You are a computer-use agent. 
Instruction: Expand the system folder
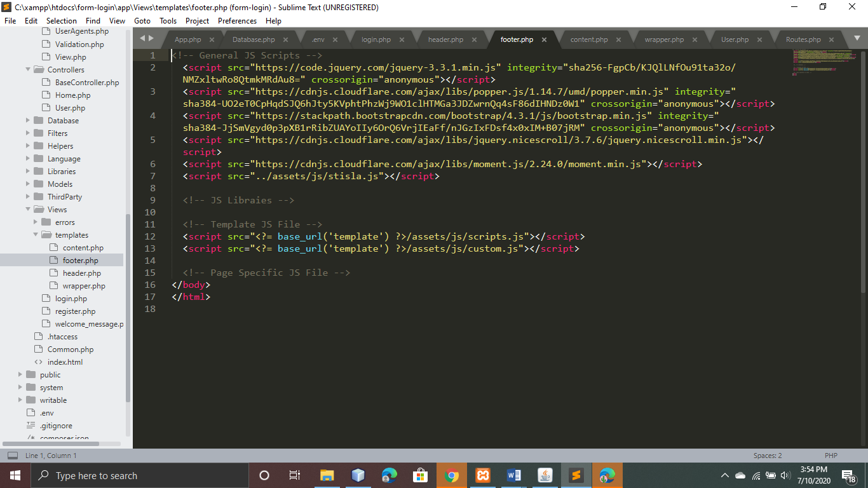tap(20, 387)
